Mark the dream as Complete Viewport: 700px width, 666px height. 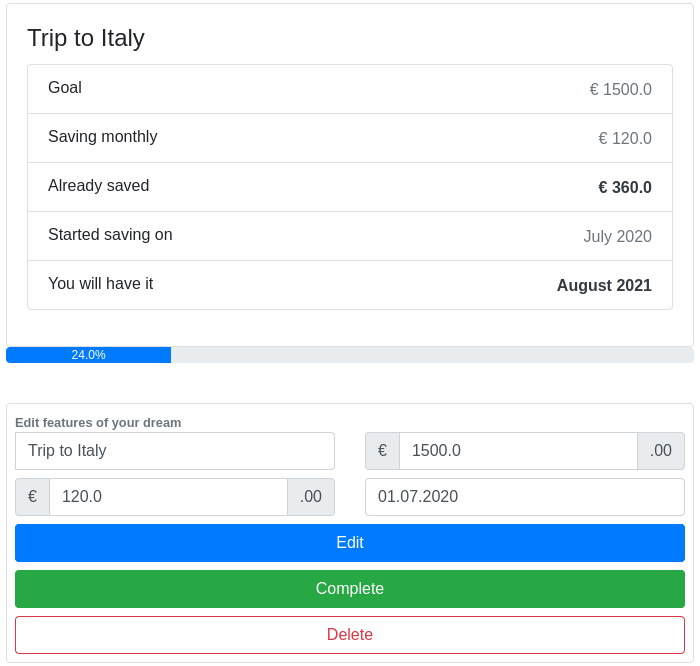click(350, 588)
